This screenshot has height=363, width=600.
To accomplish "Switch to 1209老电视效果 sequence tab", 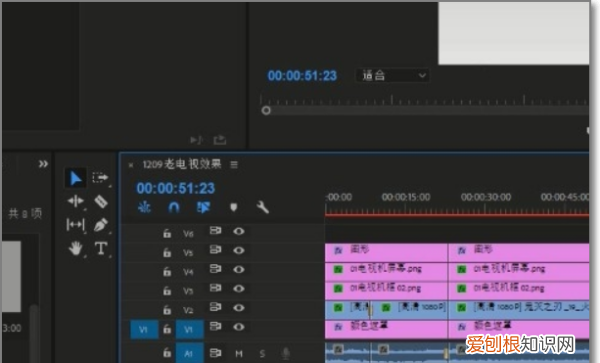I will 182,164.
